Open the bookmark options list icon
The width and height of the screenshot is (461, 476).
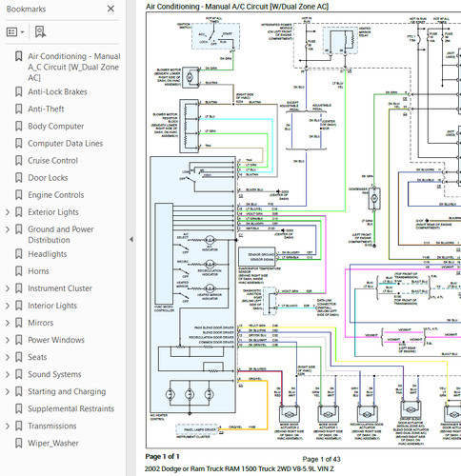(x=12, y=31)
